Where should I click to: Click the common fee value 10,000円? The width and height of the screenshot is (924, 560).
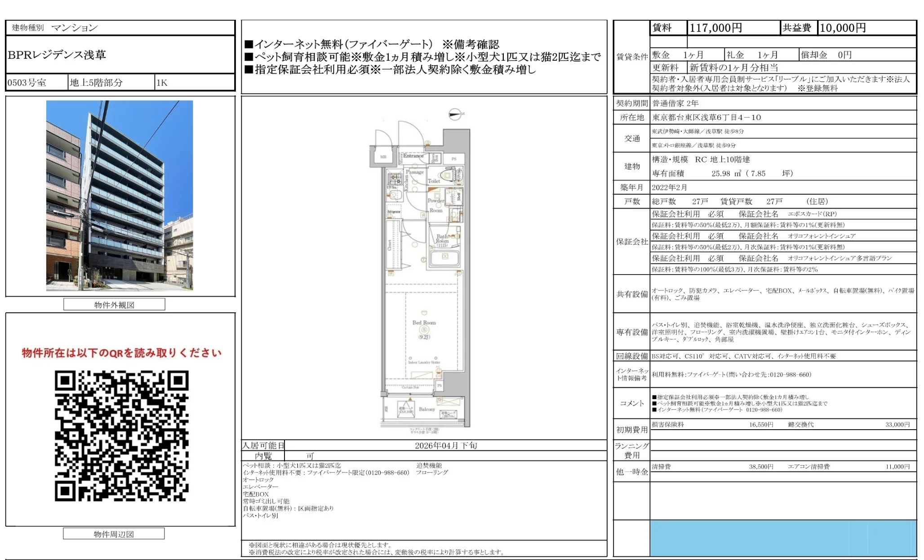click(843, 28)
